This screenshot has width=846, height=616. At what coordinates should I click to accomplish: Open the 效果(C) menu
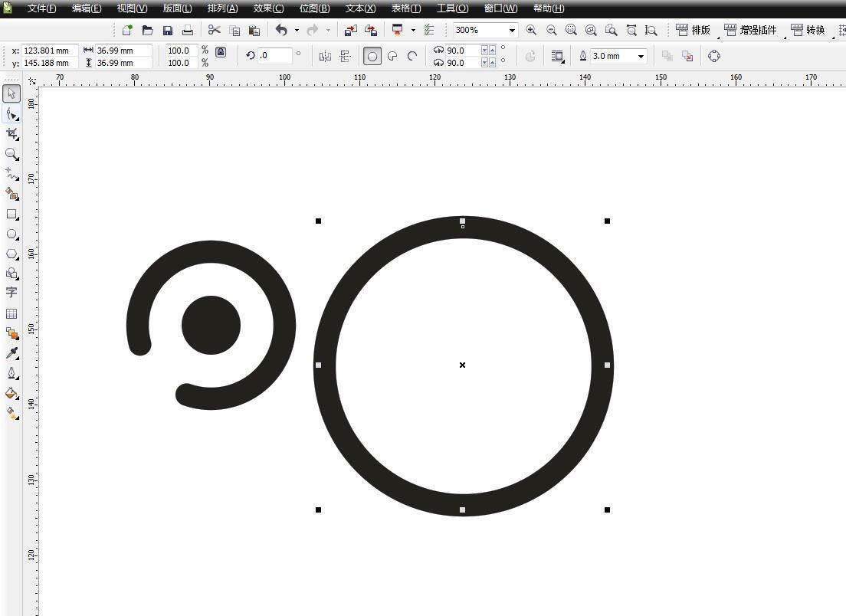(268, 8)
